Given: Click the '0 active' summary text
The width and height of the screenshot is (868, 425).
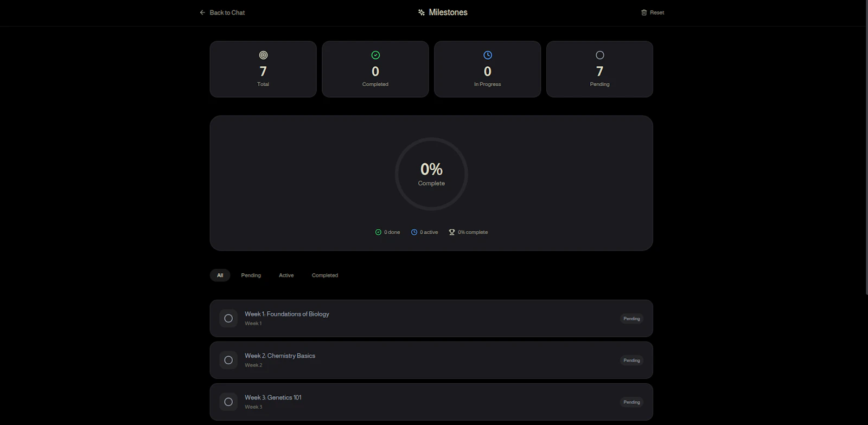Looking at the screenshot, I should point(429,232).
